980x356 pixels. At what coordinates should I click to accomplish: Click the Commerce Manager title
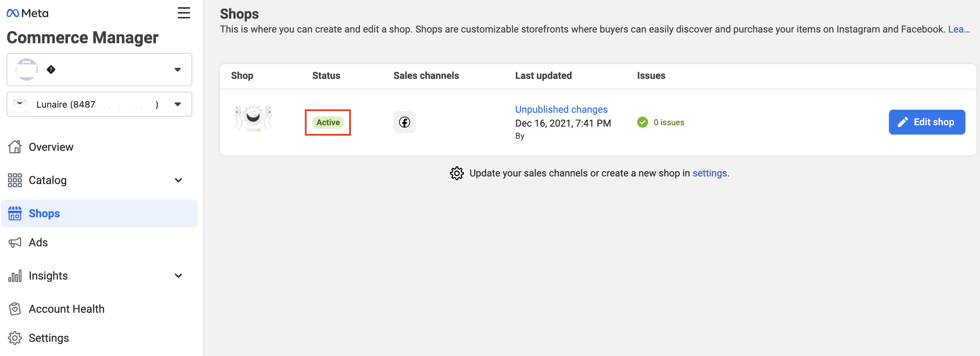click(x=82, y=38)
